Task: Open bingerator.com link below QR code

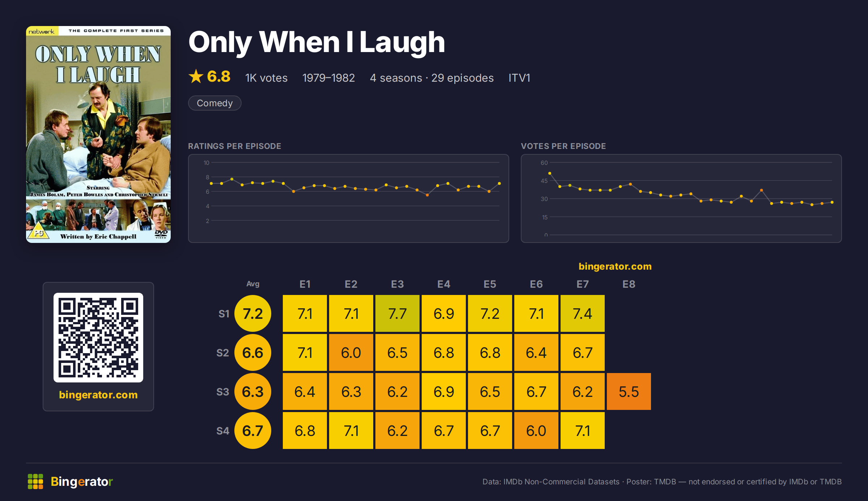Action: click(x=98, y=395)
